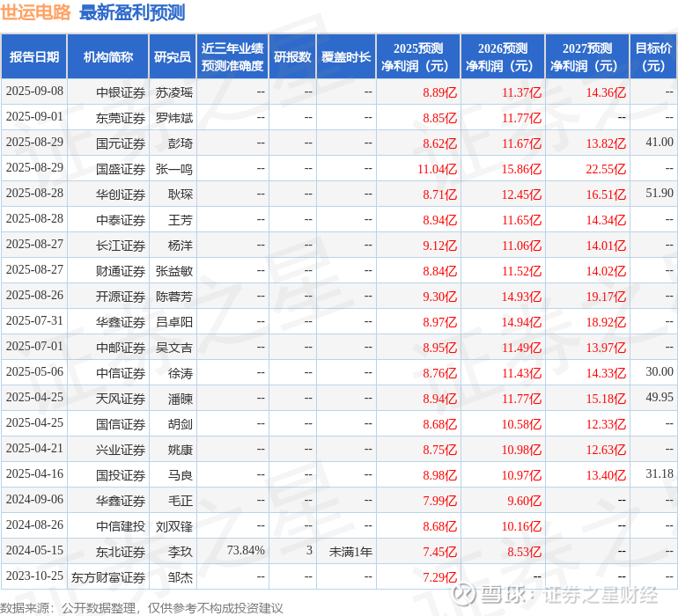Click the 12.33亿 forecast value
Screen dimensions: 678x616
(606, 424)
